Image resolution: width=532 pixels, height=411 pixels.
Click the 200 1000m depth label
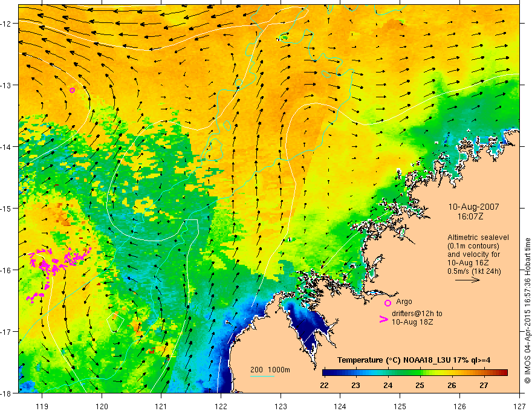pyautogui.click(x=270, y=370)
